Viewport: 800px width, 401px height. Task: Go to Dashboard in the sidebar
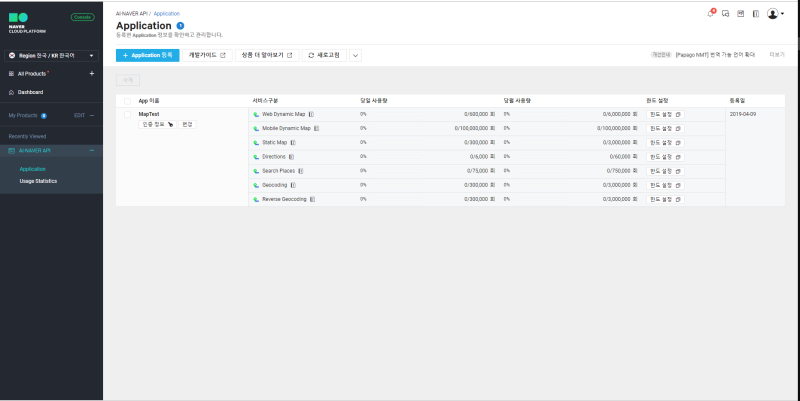(30, 92)
